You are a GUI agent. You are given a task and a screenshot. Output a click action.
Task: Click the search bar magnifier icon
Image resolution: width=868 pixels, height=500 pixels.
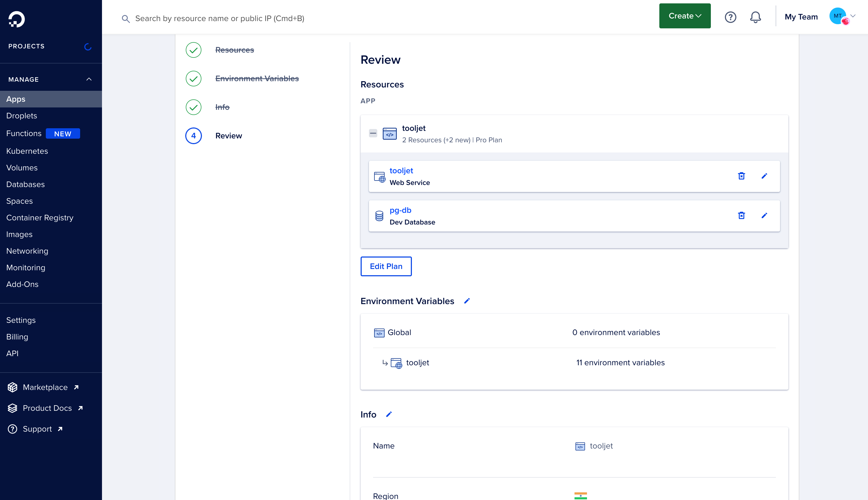pos(125,18)
